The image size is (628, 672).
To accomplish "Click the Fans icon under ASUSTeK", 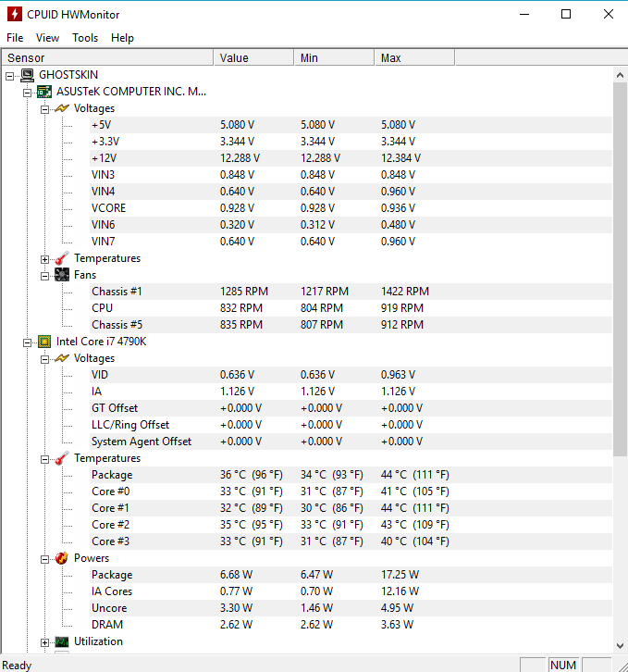I will 61,275.
